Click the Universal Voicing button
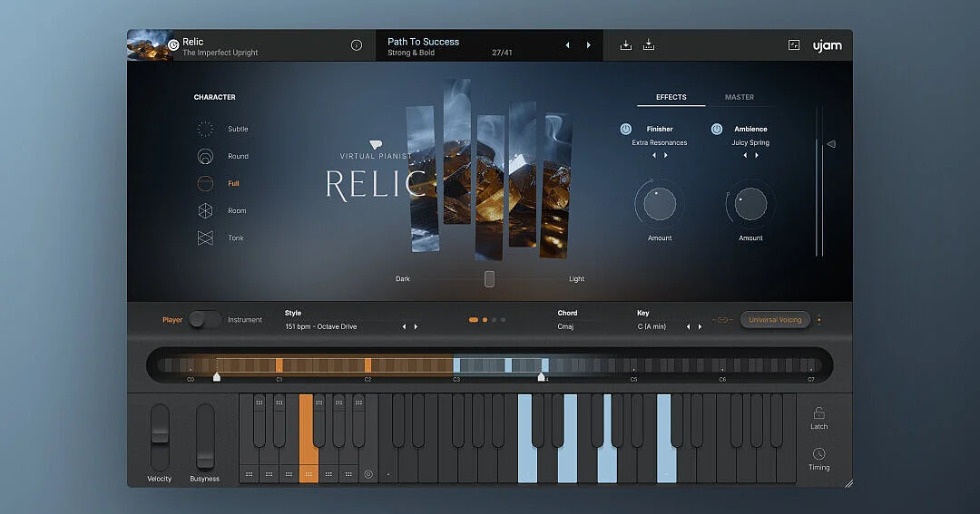This screenshot has width=980, height=514. point(775,320)
